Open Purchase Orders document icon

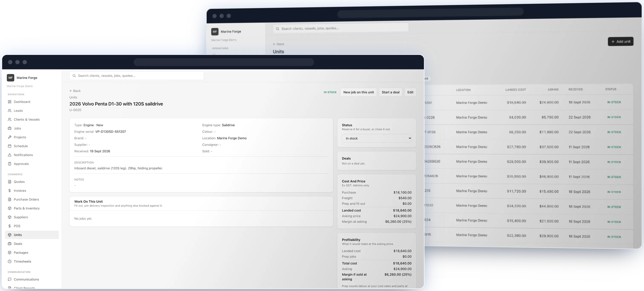click(10, 199)
